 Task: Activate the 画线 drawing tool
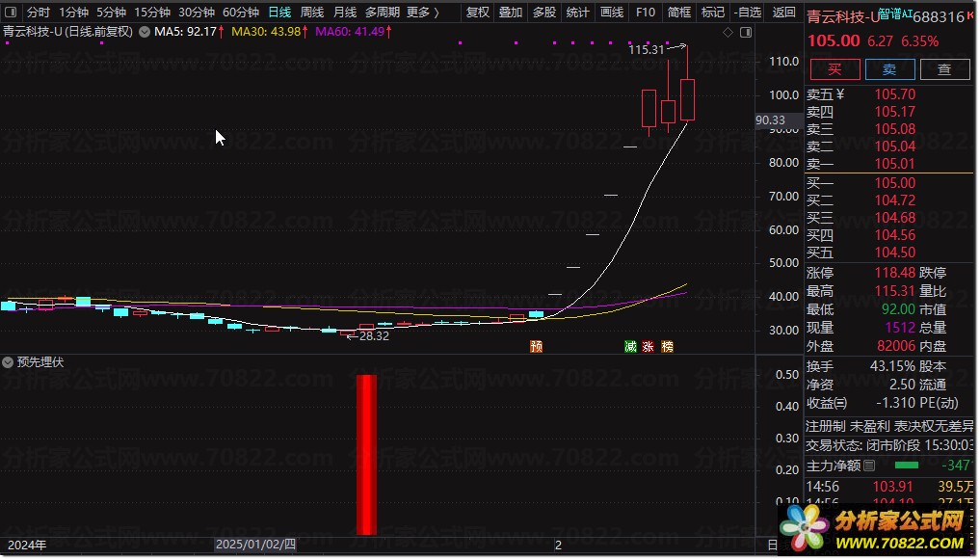[611, 12]
